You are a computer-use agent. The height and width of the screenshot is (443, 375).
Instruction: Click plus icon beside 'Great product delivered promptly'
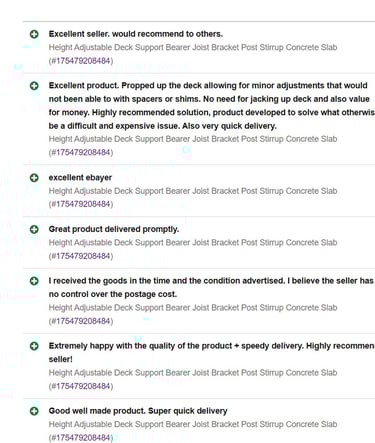coord(34,229)
